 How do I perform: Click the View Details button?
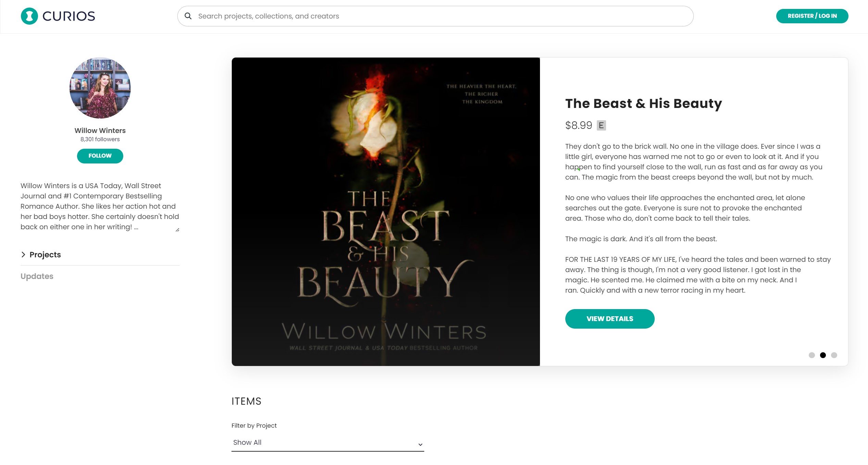[x=610, y=319]
